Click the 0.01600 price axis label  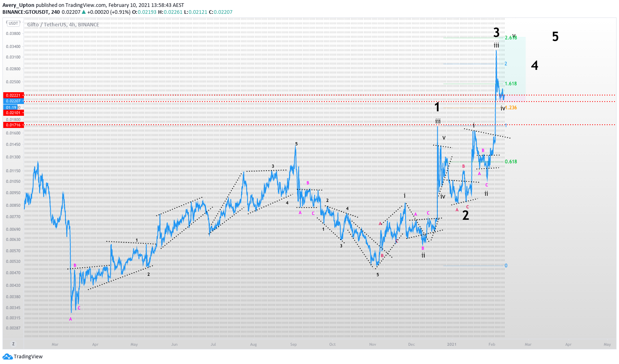coord(13,133)
